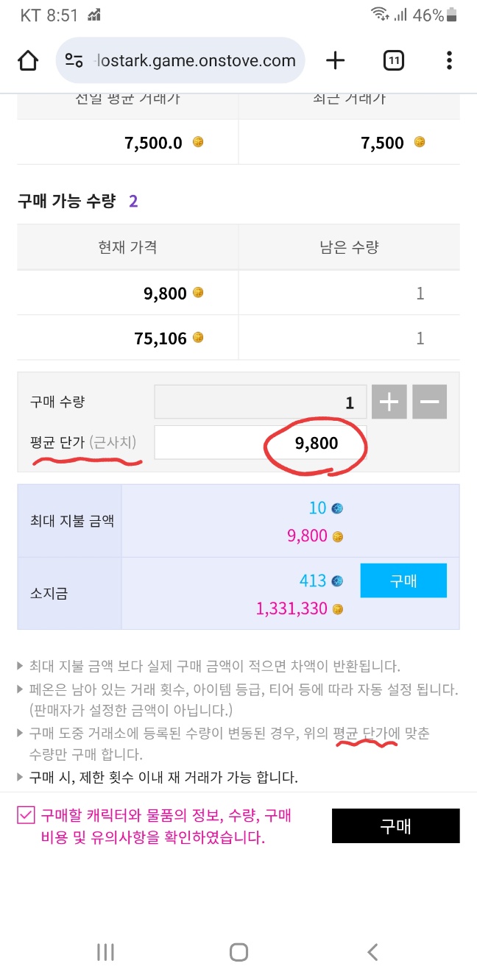Tap the address bar URL
This screenshot has height=980, width=477.
point(195,60)
